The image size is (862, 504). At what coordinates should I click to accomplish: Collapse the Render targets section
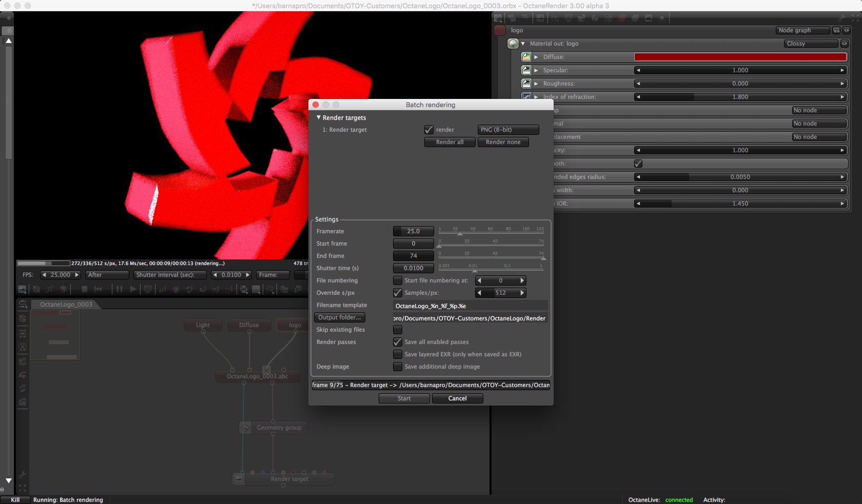coord(319,117)
